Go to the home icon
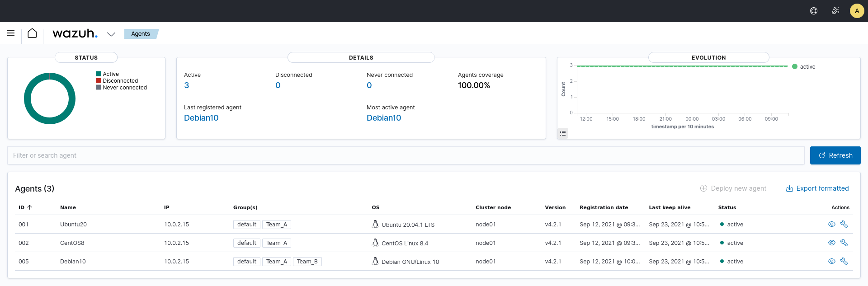 point(32,33)
